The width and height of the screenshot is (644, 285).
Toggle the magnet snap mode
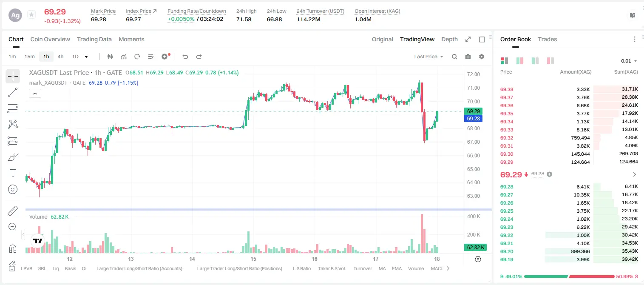tap(13, 248)
